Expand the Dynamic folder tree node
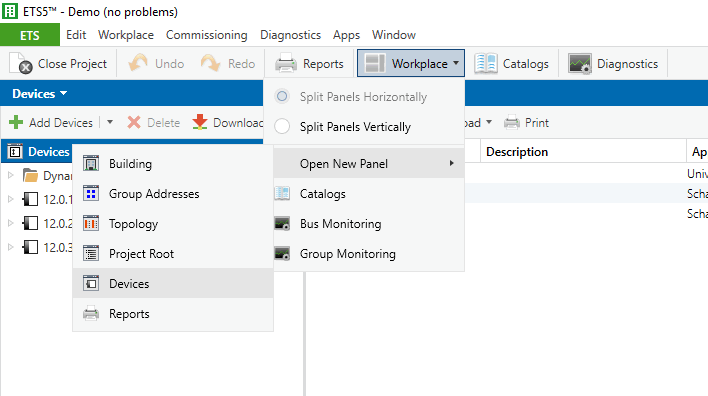This screenshot has width=708, height=396. [11, 175]
